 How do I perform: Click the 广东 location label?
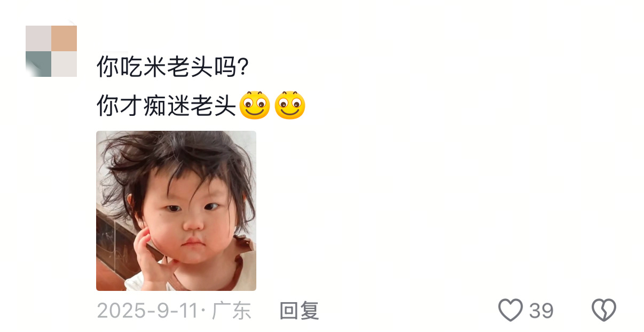pos(231,311)
